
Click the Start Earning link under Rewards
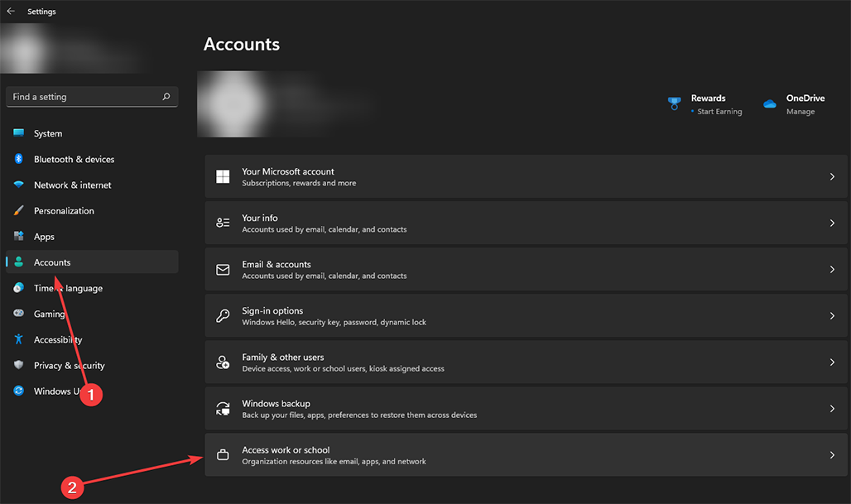(x=719, y=111)
